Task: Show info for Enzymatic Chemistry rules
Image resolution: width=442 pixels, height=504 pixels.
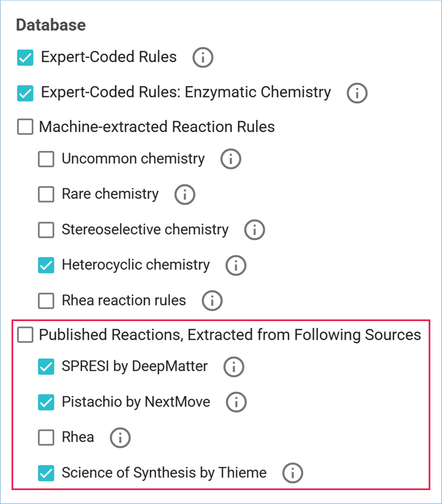Action: (x=357, y=93)
